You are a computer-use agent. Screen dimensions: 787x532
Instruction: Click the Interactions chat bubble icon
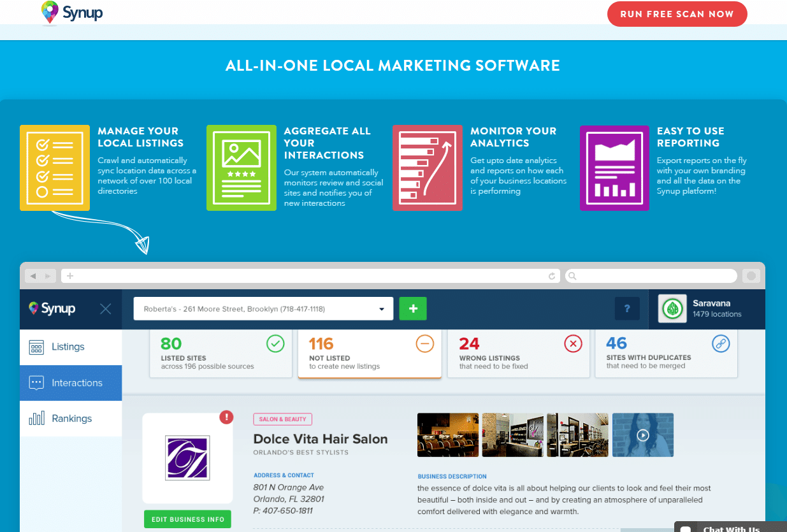(36, 383)
